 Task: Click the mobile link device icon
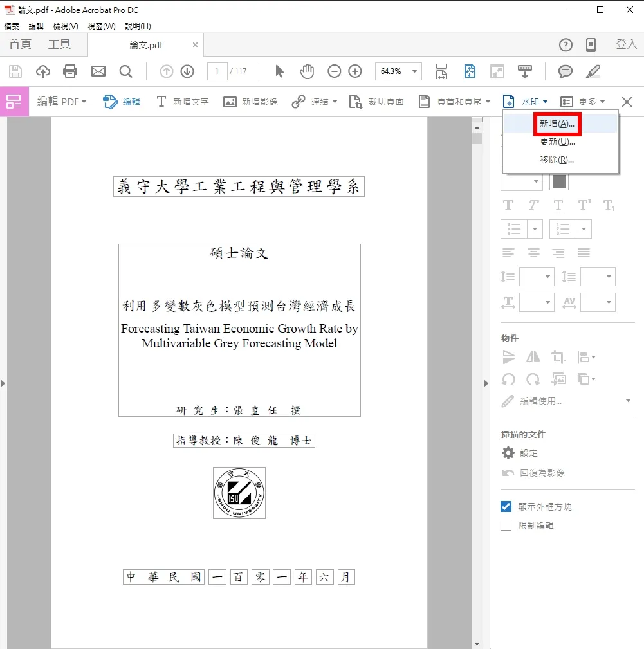pyautogui.click(x=591, y=44)
